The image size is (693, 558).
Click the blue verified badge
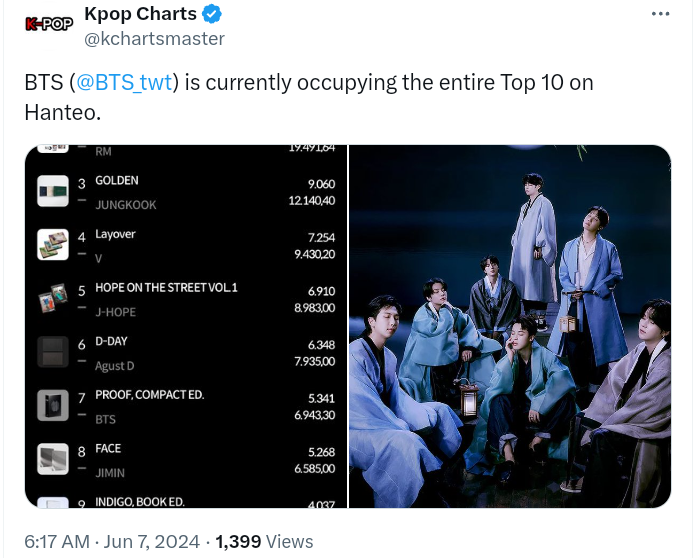coord(212,14)
